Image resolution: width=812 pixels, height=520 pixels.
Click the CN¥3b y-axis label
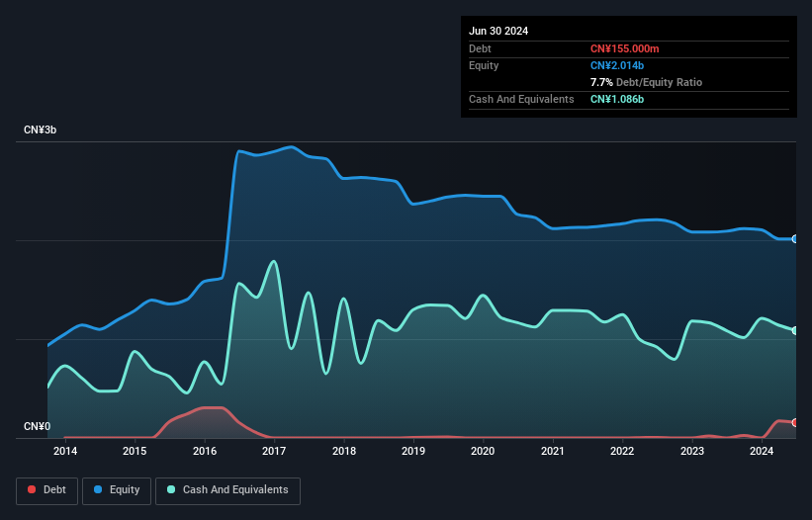coord(40,130)
